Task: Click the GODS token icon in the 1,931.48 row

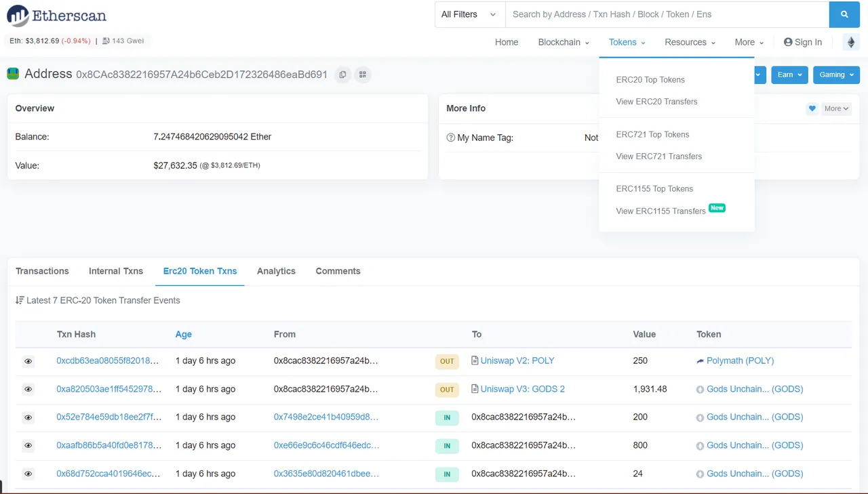Action: 701,390
